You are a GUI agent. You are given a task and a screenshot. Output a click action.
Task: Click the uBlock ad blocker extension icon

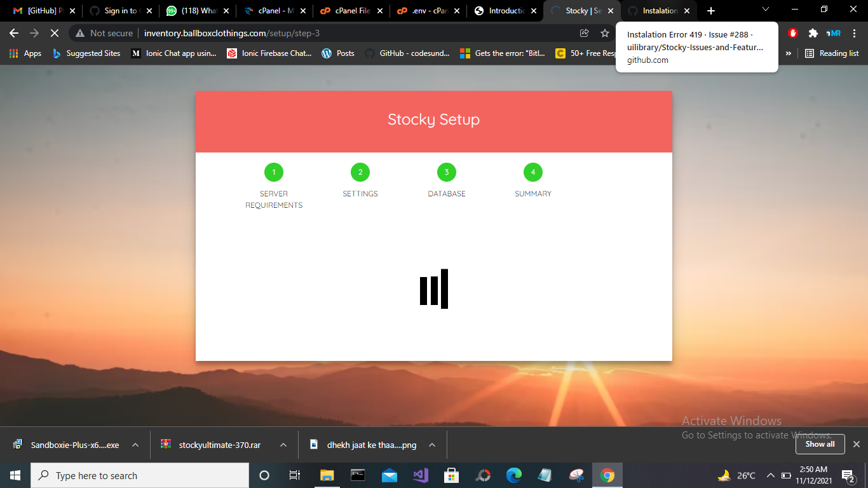[792, 32]
